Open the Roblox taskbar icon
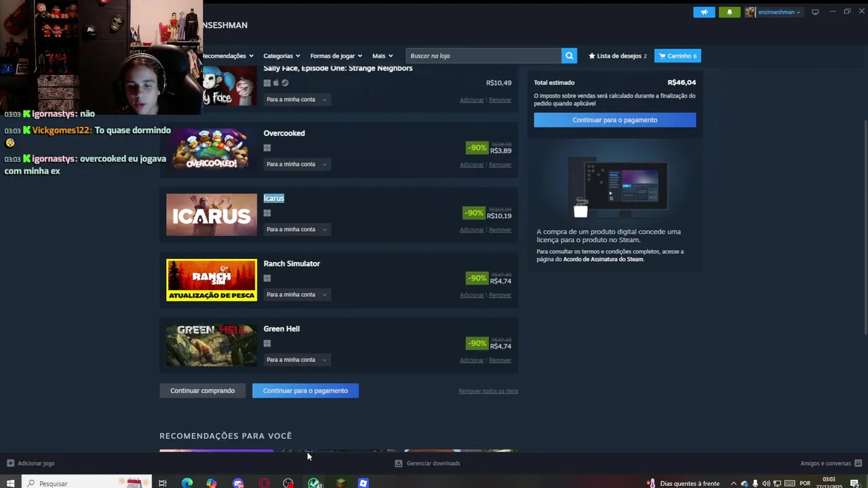The width and height of the screenshot is (868, 488). pos(363,483)
